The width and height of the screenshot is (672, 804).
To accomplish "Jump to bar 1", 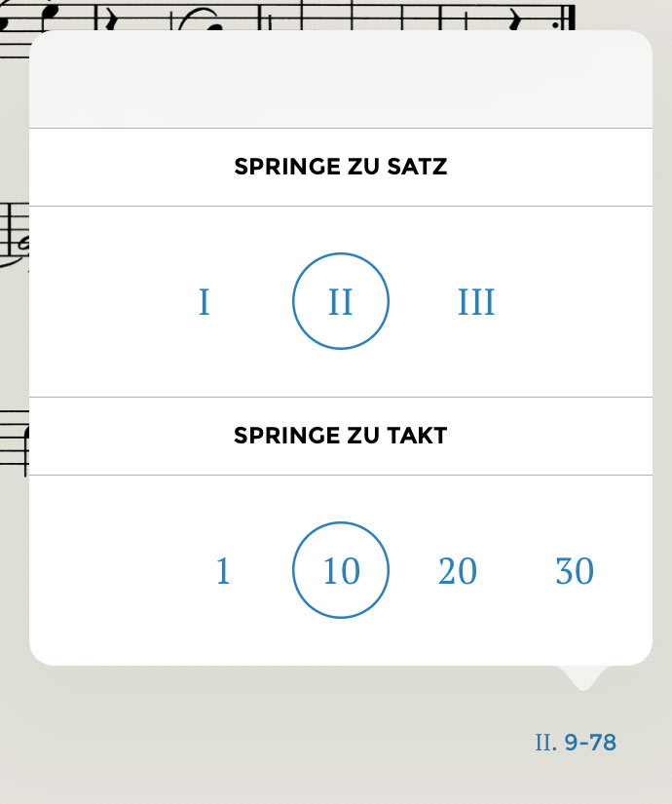I will pos(223,570).
